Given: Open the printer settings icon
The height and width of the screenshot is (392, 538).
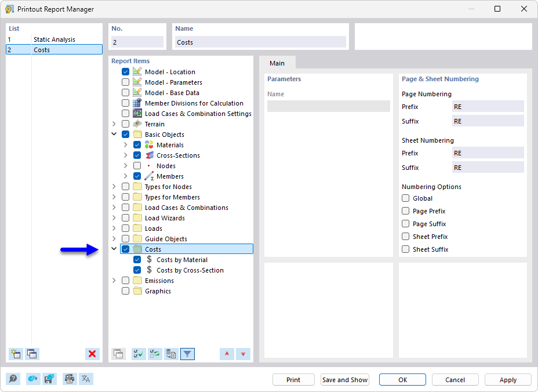Looking at the screenshot, I should point(70,379).
